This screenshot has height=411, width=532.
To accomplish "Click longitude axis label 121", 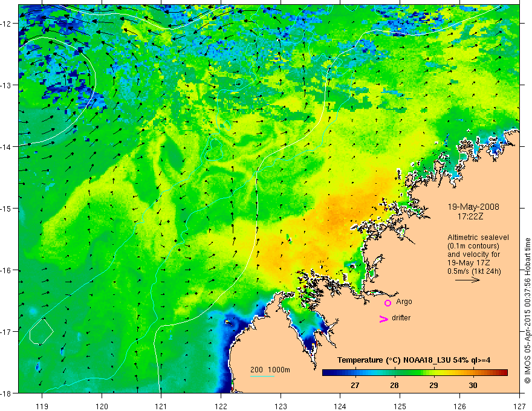I will 161,406.
